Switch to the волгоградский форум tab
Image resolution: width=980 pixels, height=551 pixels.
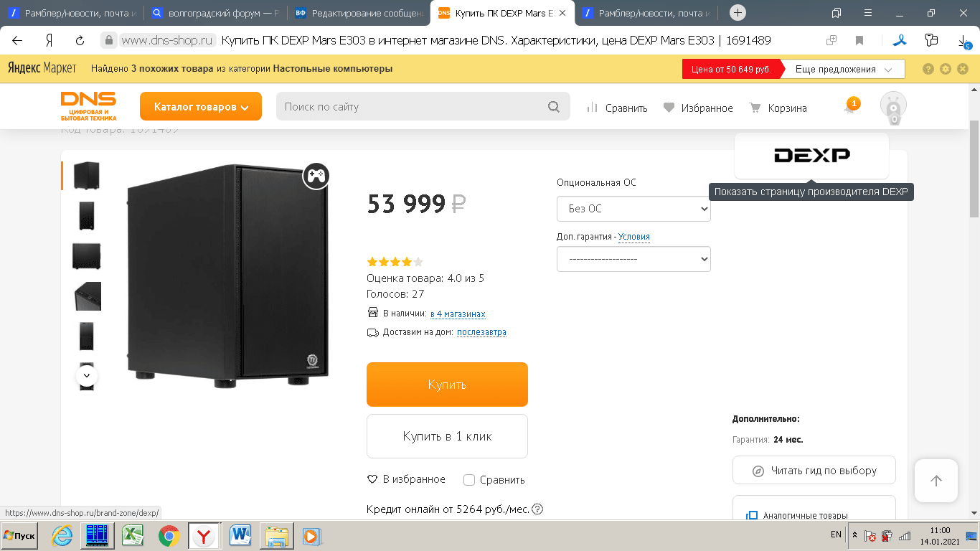click(x=217, y=13)
